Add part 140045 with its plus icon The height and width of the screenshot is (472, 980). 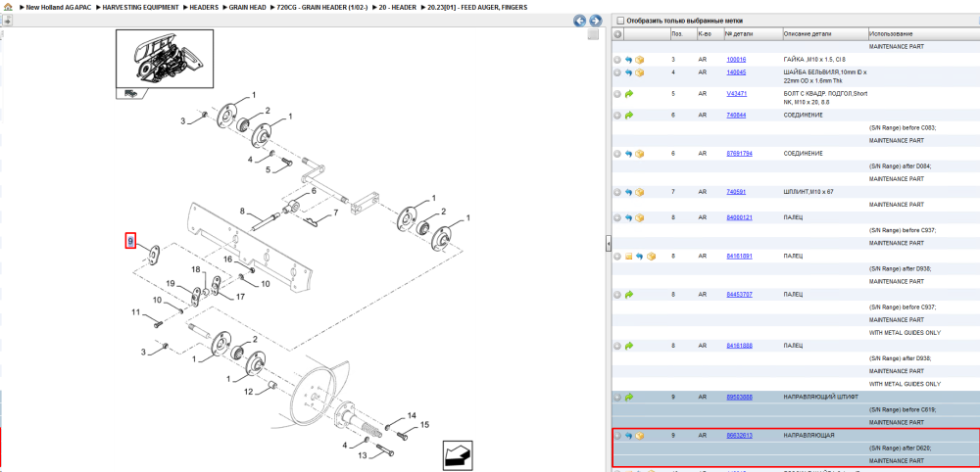click(617, 72)
